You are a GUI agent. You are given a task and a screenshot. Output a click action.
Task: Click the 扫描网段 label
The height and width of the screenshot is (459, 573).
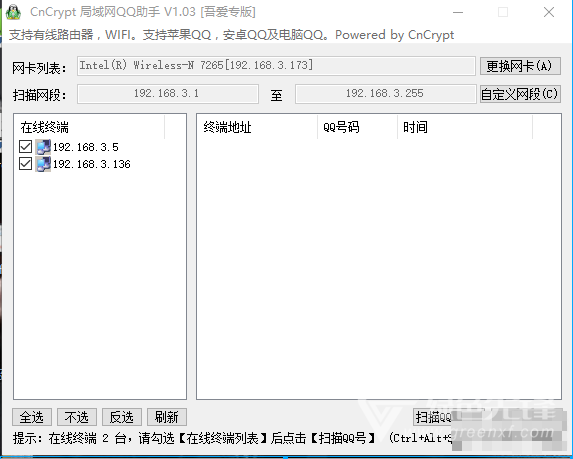[x=39, y=95]
